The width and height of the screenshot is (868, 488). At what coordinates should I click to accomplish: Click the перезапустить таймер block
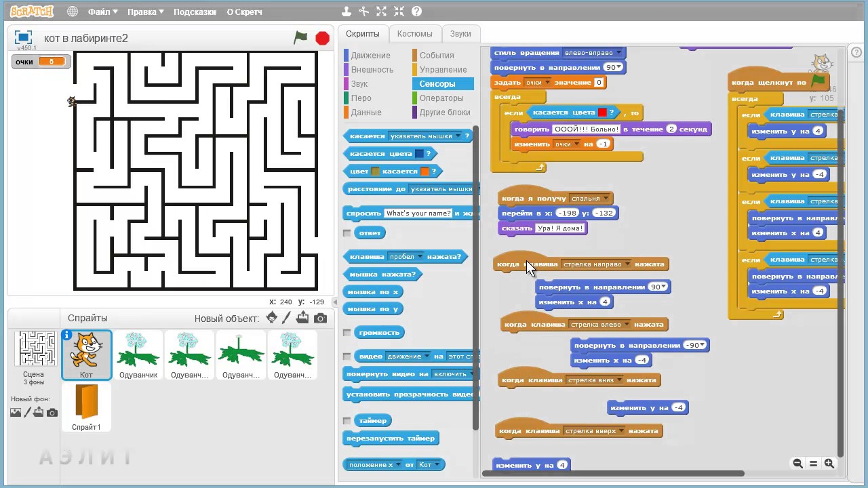(391, 439)
